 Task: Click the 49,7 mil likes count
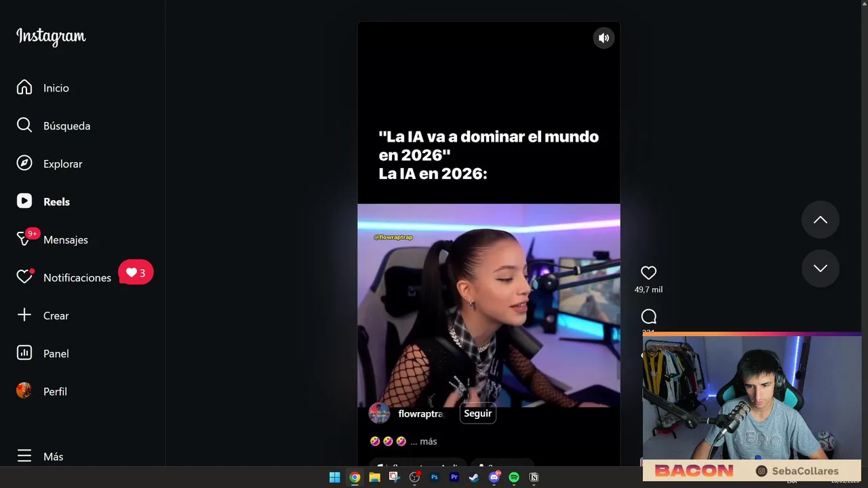(649, 289)
